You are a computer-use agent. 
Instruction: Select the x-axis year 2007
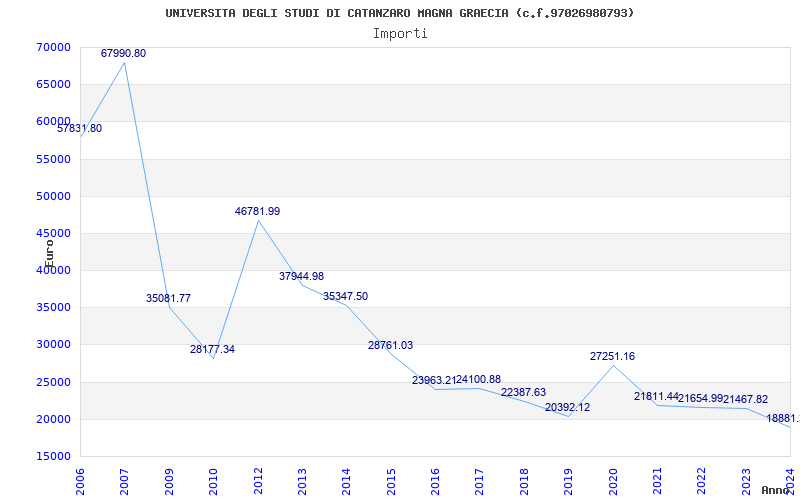124,482
